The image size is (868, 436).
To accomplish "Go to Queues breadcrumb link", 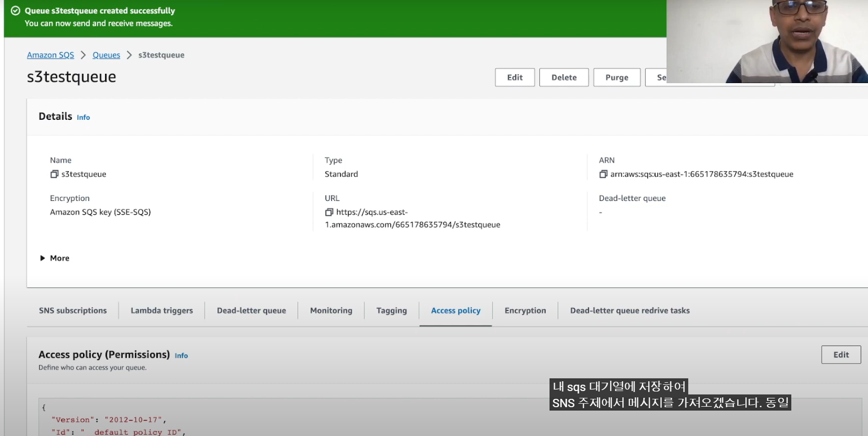I will click(106, 55).
